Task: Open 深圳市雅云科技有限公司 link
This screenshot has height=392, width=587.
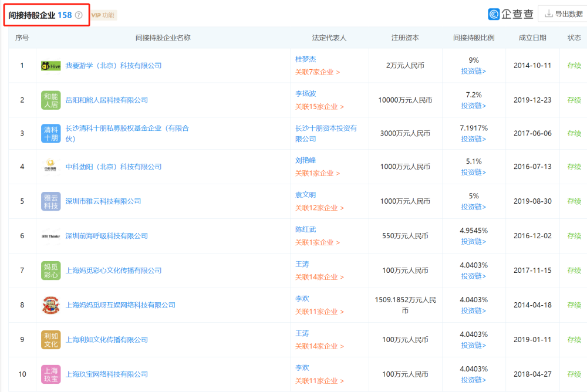Action: click(103, 201)
